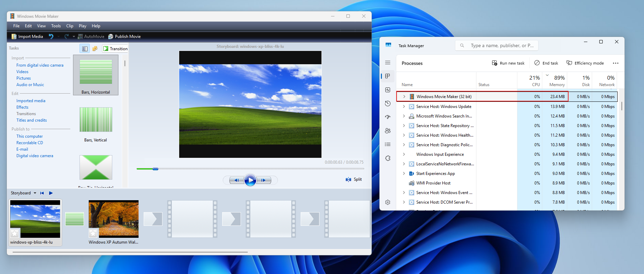Click the Effects link under Edit
This screenshot has height=274, width=644.
[x=22, y=107]
